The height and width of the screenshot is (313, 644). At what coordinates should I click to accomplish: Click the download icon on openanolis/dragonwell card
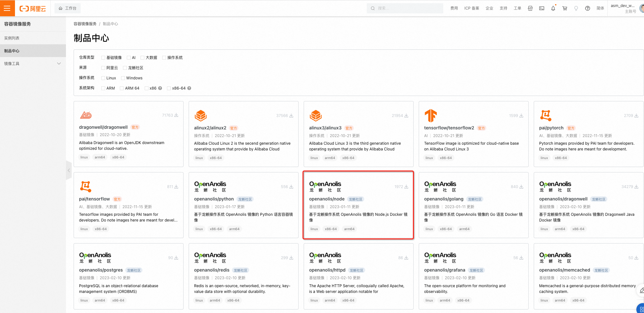tap(636, 187)
